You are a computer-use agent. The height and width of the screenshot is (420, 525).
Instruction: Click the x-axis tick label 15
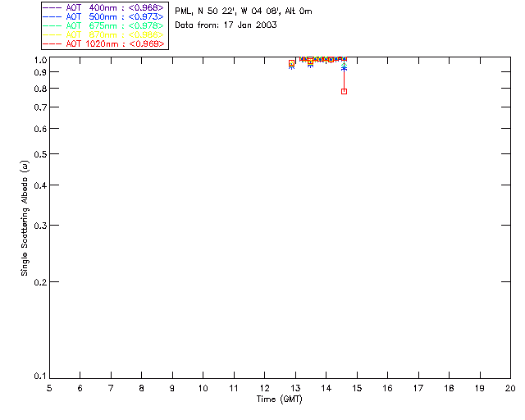pos(357,388)
